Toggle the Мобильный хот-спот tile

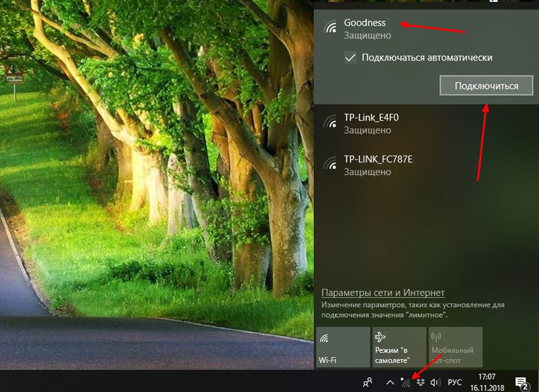455,347
